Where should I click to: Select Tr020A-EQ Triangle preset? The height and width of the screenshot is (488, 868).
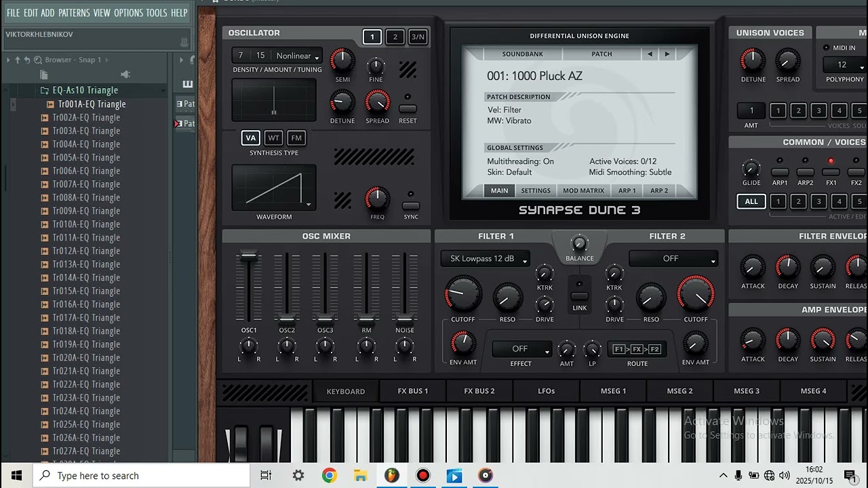[86, 358]
